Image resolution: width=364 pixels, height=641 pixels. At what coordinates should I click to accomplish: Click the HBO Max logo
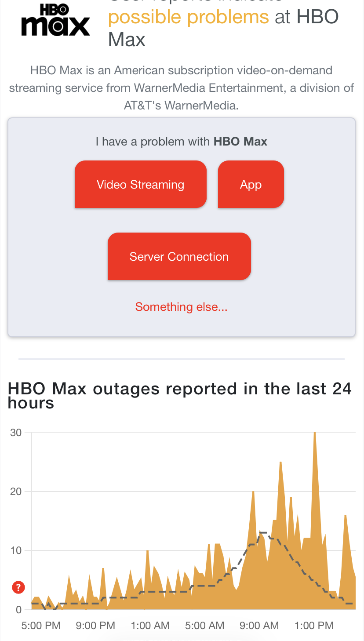pos(56,21)
